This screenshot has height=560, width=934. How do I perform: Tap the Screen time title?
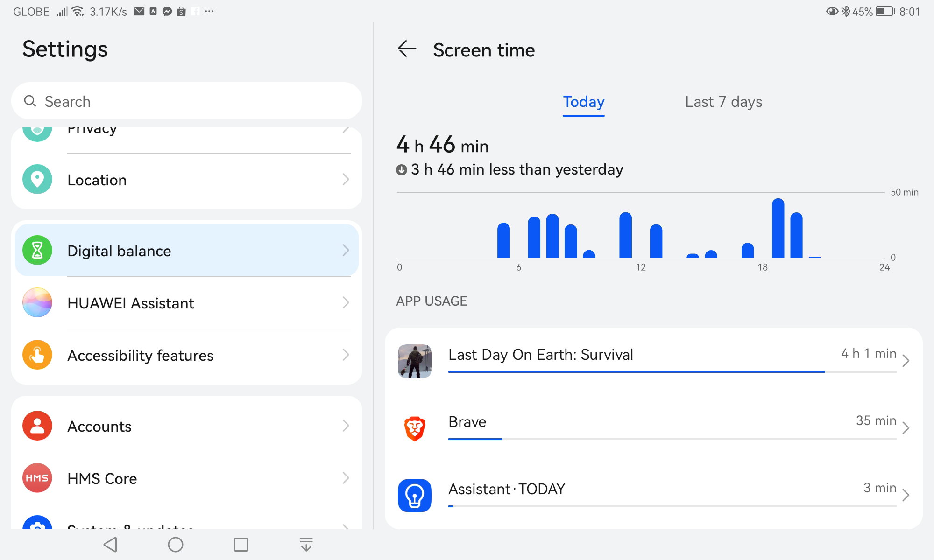click(484, 50)
